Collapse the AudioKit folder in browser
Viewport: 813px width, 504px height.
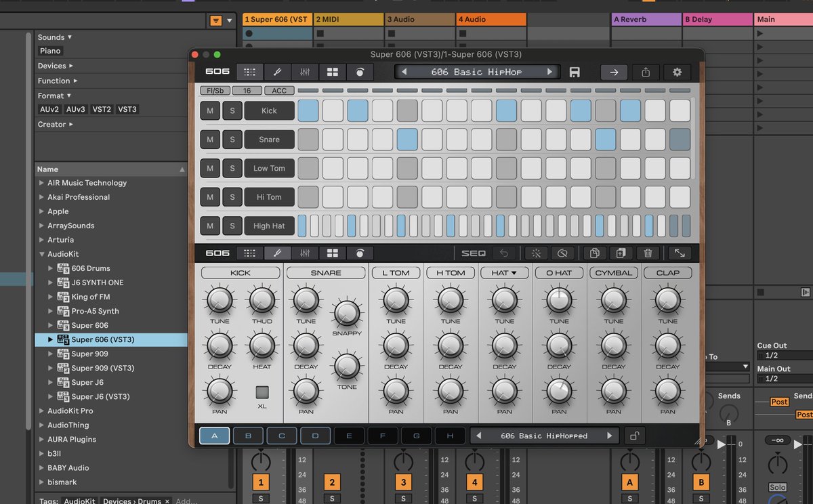click(41, 254)
